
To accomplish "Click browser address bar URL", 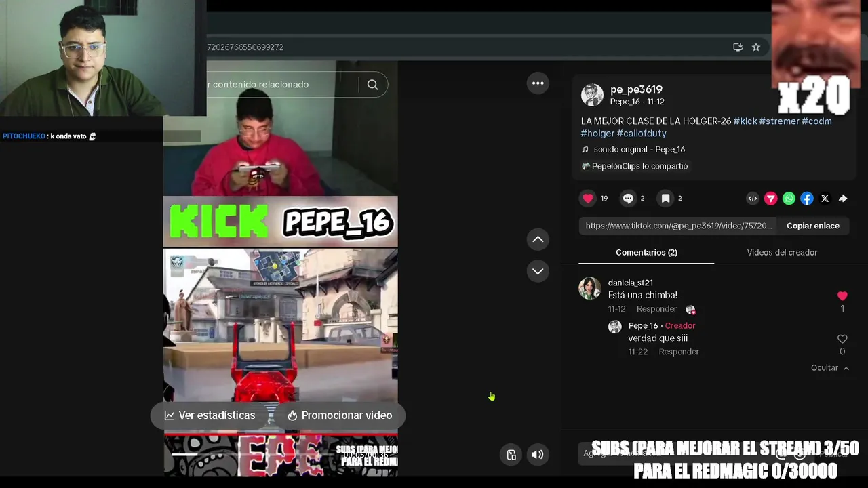I will tap(245, 47).
